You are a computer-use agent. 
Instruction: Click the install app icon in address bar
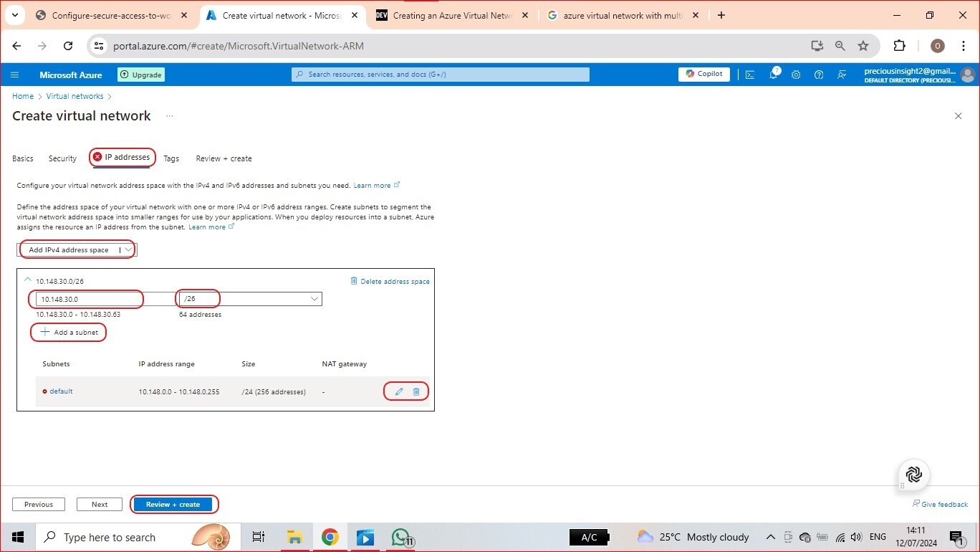tap(817, 46)
